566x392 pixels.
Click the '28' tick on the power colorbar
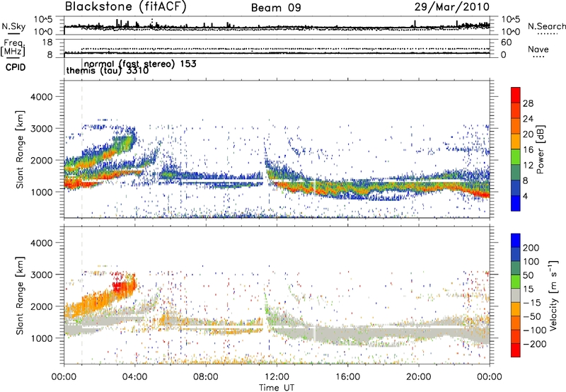528,103
